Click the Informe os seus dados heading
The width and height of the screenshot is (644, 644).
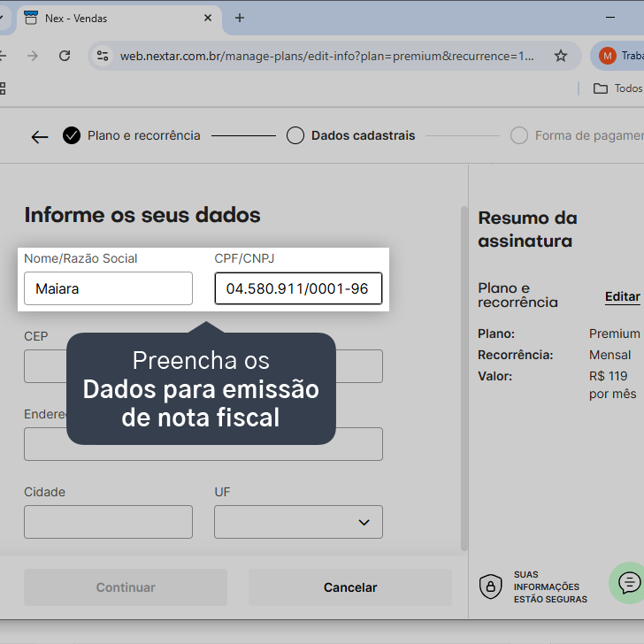pos(142,215)
